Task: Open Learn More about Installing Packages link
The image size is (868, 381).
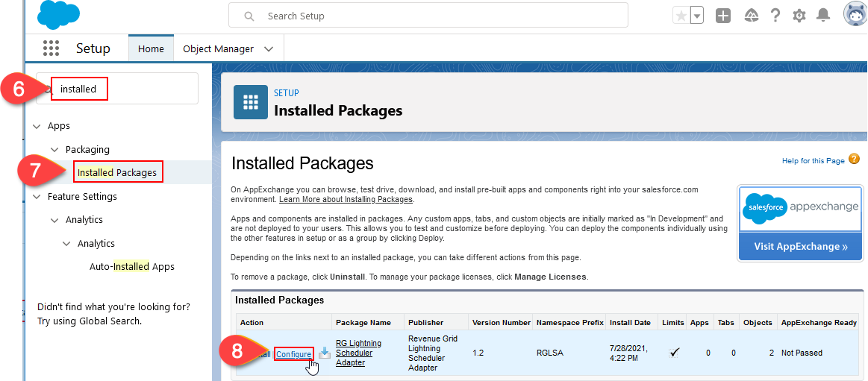Action: (346, 199)
